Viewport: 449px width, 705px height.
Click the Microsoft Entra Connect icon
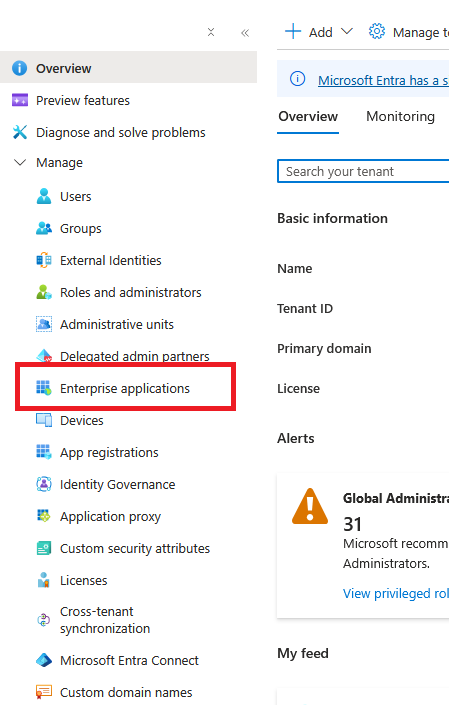pos(44,660)
